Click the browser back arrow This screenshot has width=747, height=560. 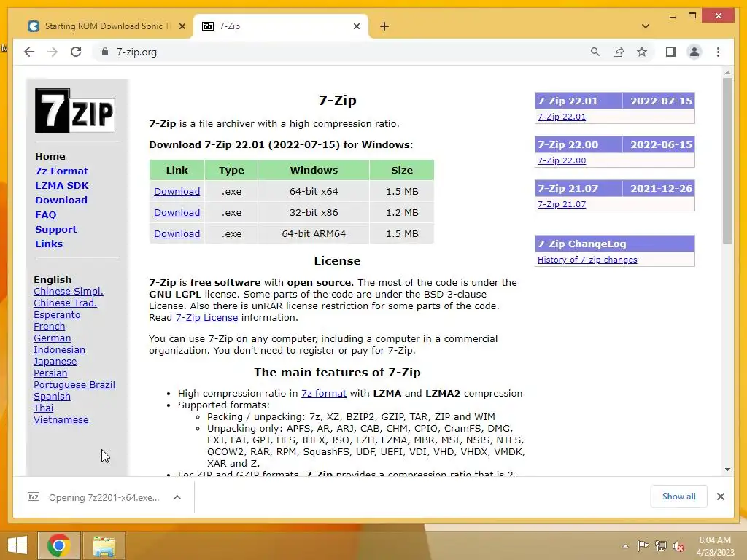[29, 52]
